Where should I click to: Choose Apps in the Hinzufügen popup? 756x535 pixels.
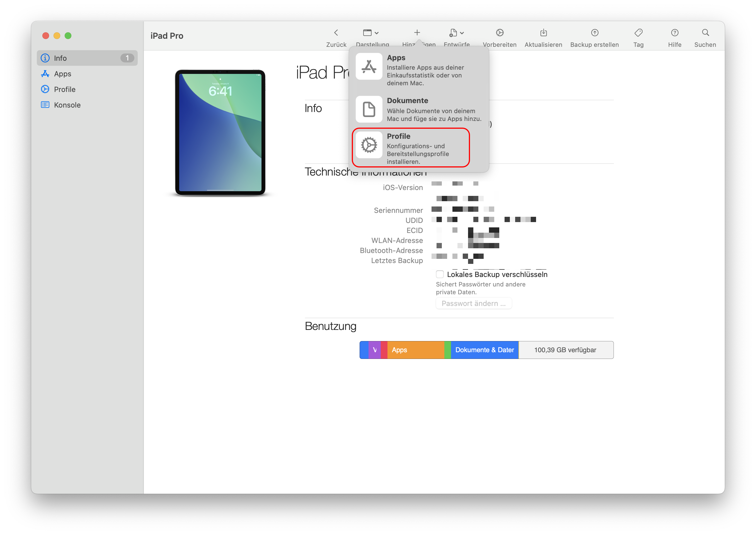point(418,70)
